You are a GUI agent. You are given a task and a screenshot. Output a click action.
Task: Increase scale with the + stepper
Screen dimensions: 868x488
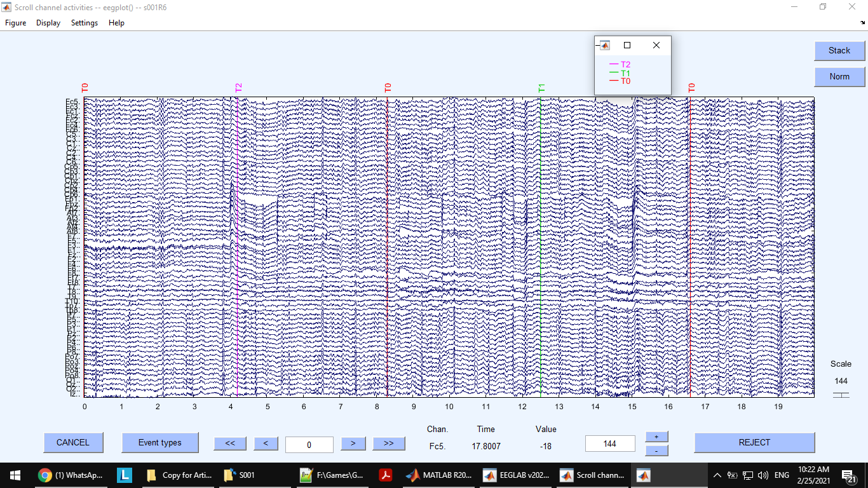point(656,436)
